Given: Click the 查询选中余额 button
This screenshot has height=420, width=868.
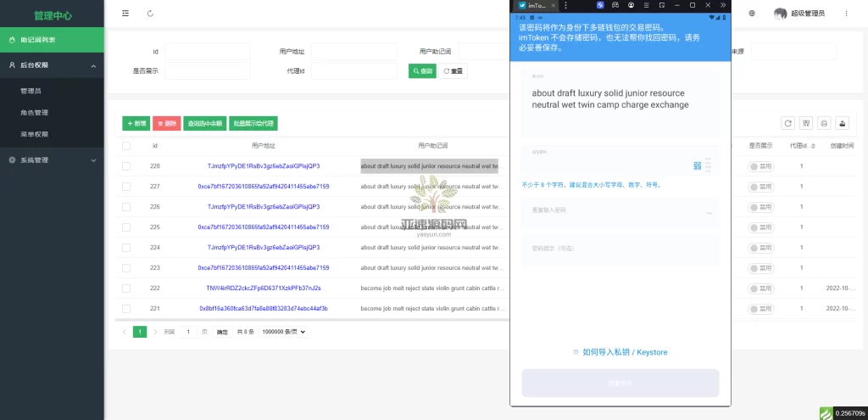Looking at the screenshot, I should tap(205, 124).
